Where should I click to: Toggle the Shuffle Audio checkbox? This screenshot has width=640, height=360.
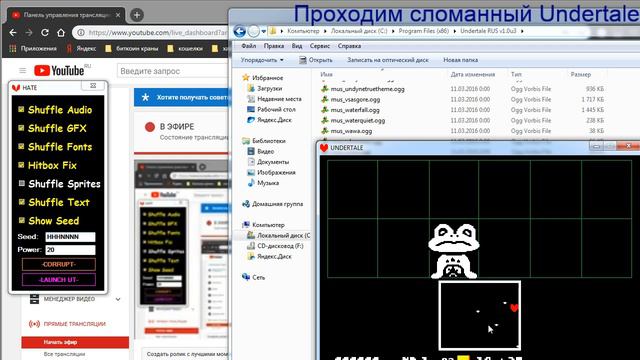21,109
